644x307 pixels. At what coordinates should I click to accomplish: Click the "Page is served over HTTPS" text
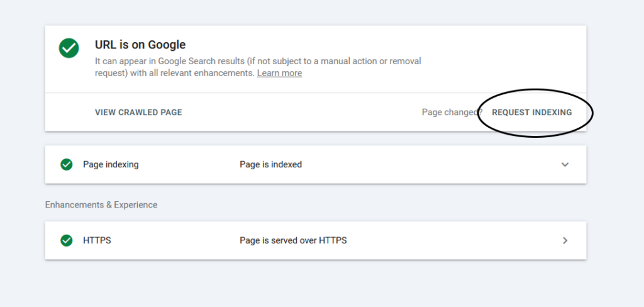click(x=293, y=240)
